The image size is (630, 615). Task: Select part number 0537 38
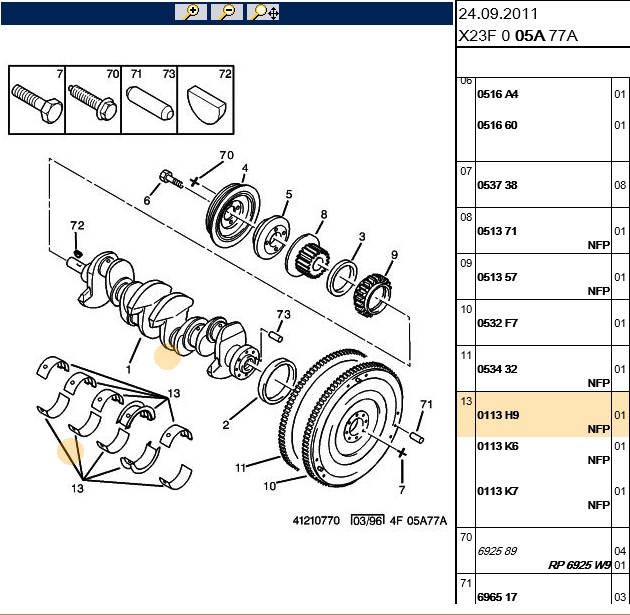pyautogui.click(x=497, y=185)
